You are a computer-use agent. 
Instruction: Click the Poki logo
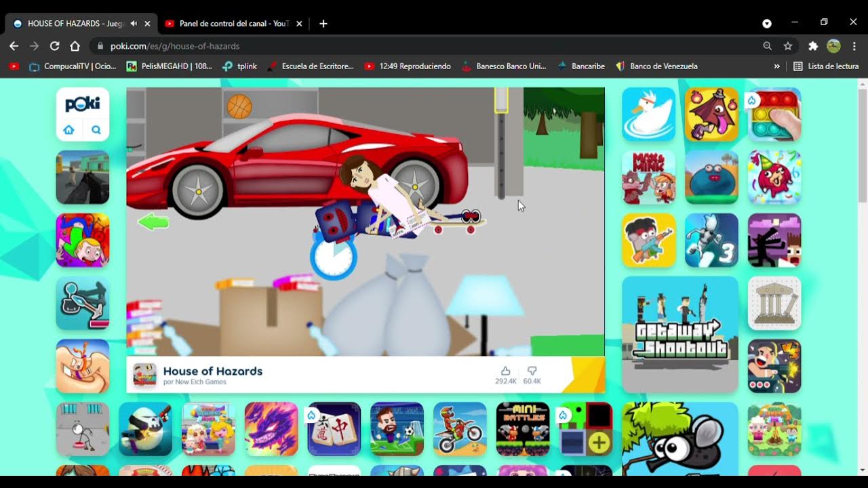(83, 104)
